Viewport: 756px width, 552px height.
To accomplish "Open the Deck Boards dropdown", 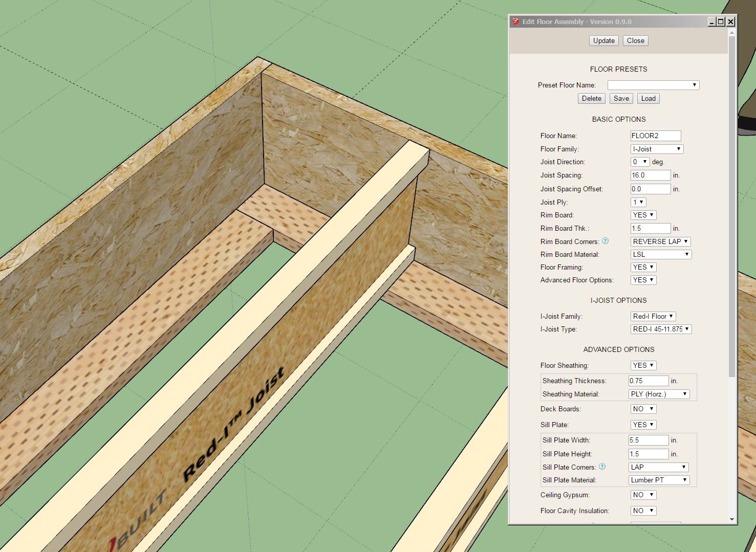I will click(x=643, y=409).
